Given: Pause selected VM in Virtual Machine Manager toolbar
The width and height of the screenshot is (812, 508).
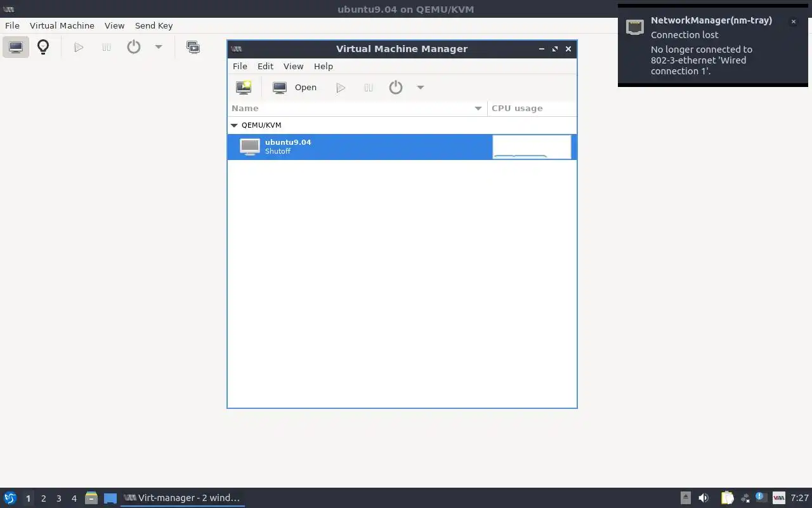Looking at the screenshot, I should [x=369, y=88].
